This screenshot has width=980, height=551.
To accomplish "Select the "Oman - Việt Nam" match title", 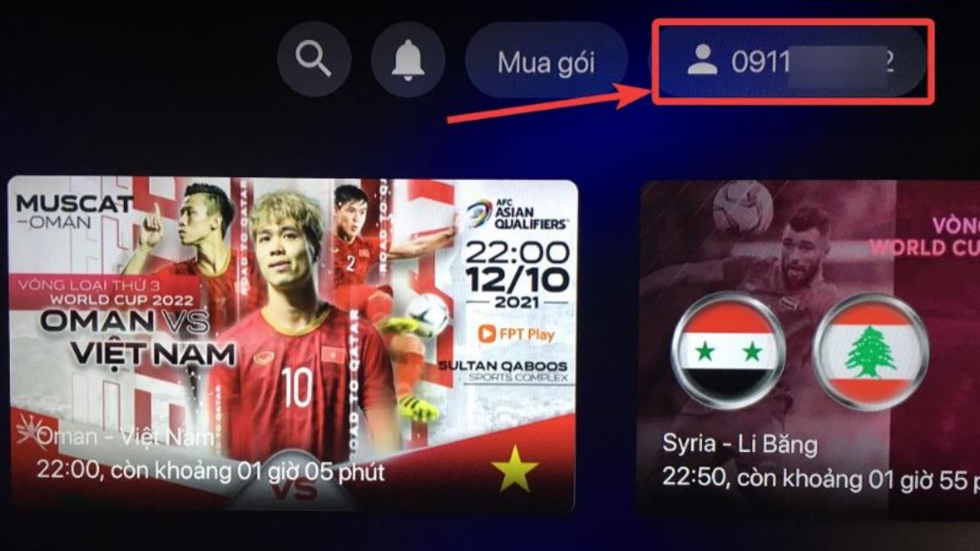I will 125,437.
